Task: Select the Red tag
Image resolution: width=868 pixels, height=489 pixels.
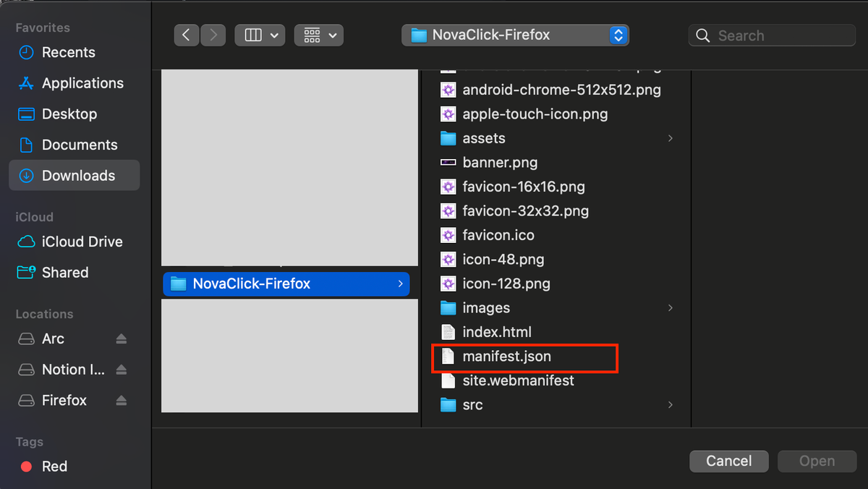Action: 54,467
